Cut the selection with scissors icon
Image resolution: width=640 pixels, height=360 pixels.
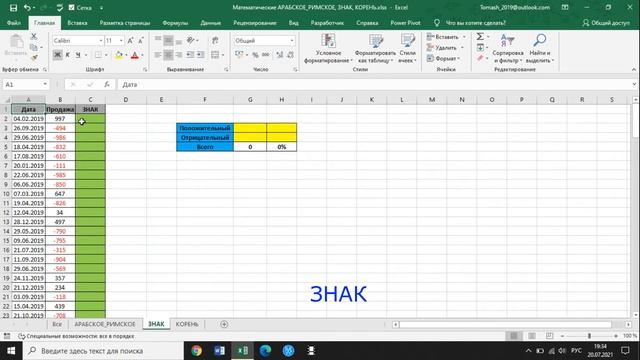pos(34,37)
